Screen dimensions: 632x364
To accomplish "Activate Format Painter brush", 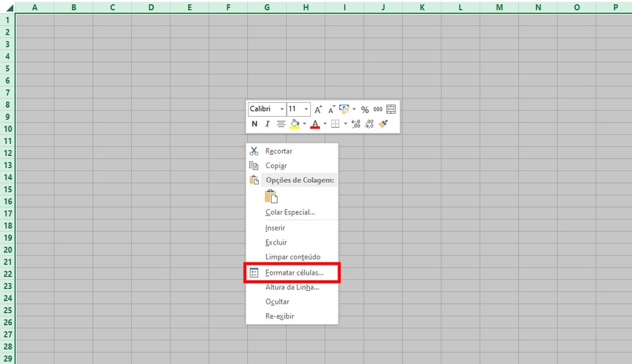I will tap(383, 124).
